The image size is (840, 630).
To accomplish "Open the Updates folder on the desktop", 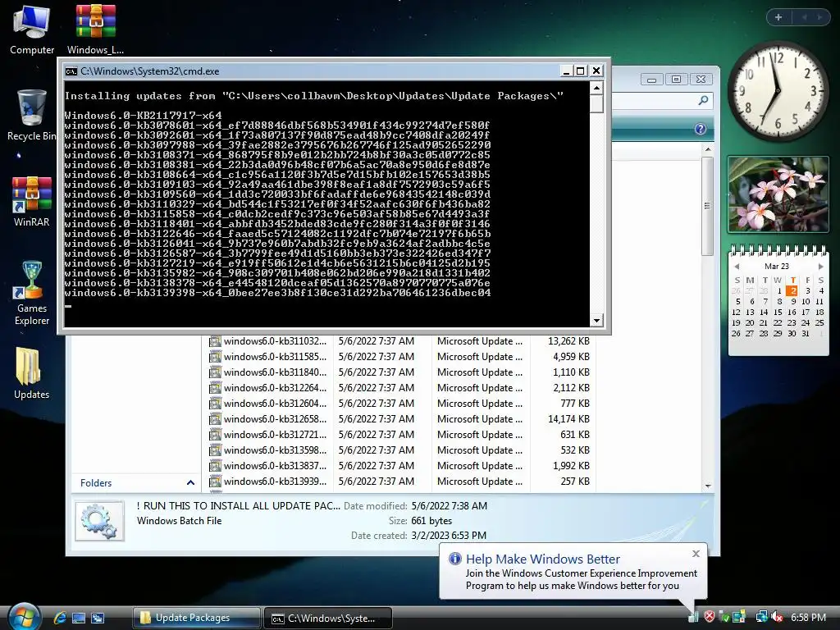I will [x=32, y=373].
